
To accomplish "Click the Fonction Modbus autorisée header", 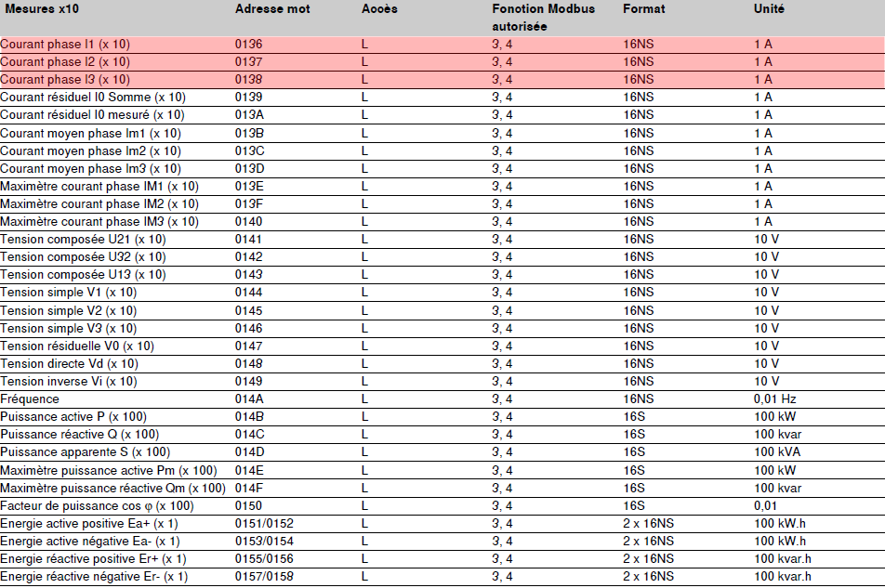I will 531,16.
